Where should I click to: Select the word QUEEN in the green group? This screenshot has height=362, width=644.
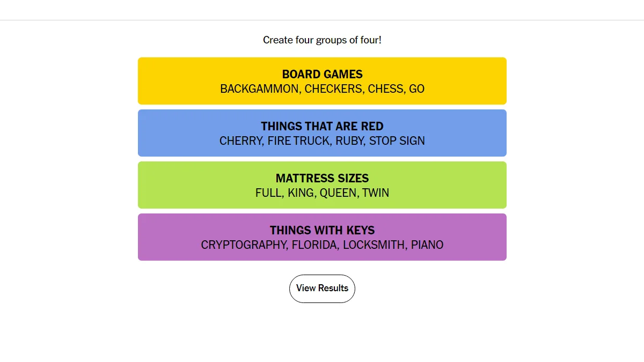338,193
